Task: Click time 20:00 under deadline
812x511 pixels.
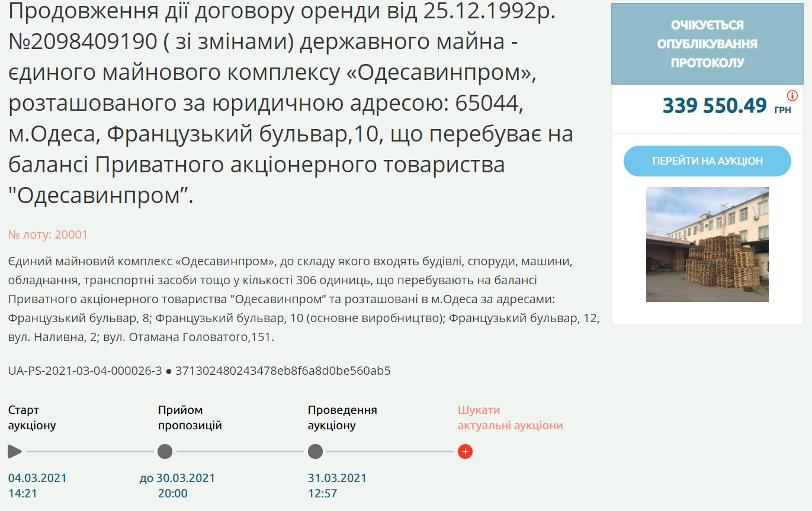Action: [172, 493]
